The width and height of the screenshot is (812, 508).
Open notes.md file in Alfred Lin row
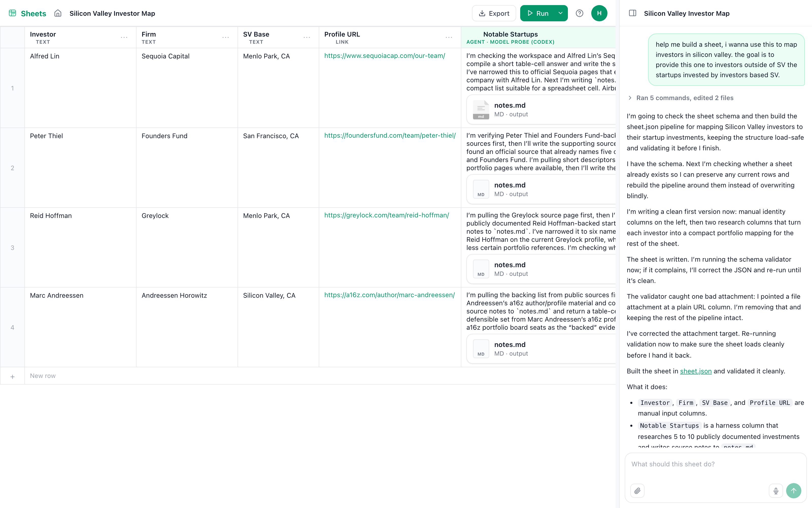click(x=541, y=109)
